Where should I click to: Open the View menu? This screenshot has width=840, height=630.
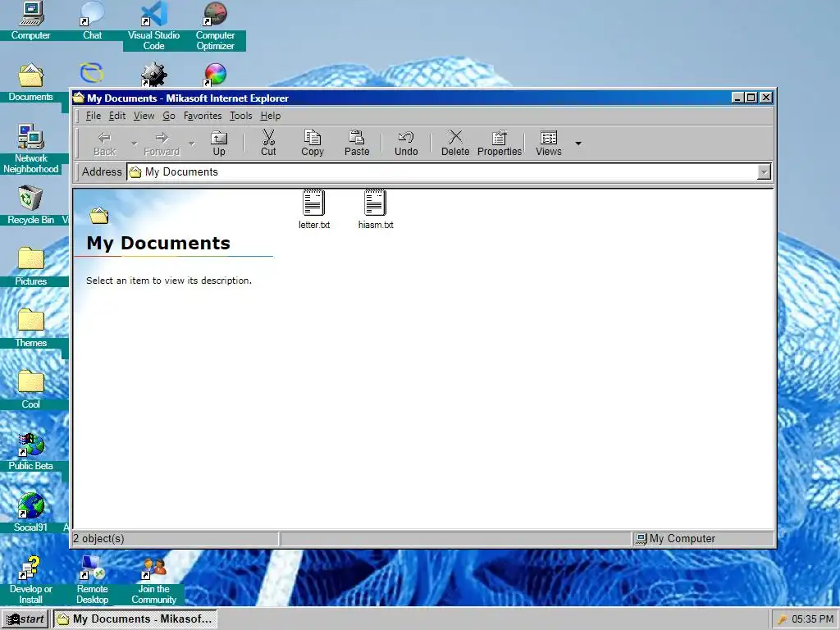(x=144, y=116)
